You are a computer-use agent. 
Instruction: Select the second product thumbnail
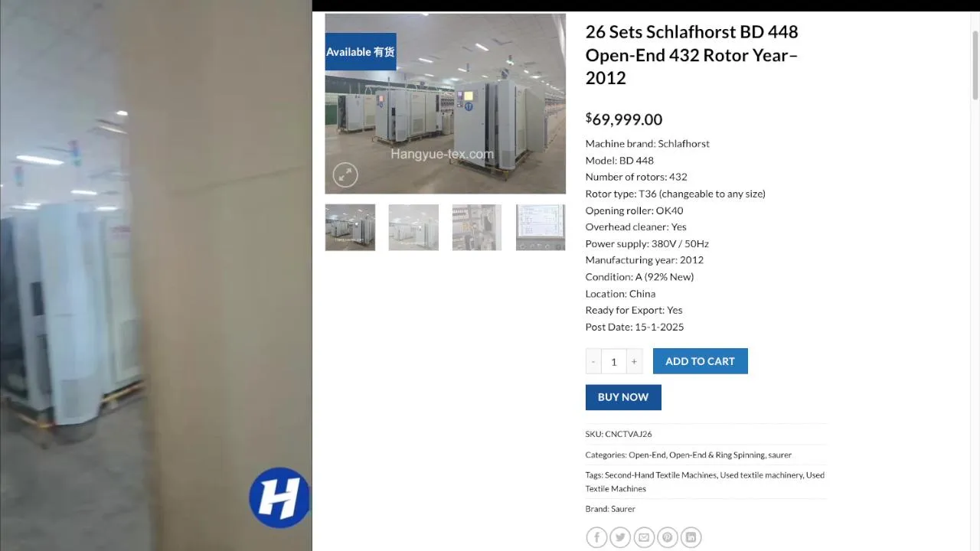tap(413, 227)
